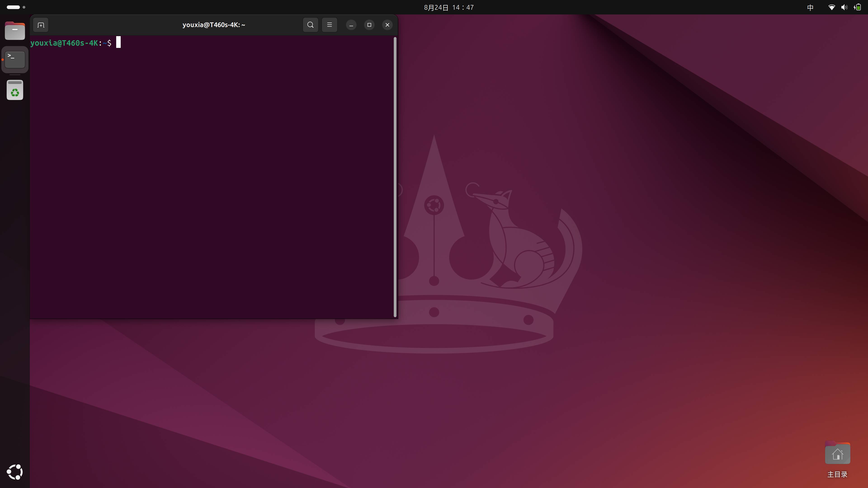The width and height of the screenshot is (868, 488).
Task: Open the terminal hamburger menu
Action: [x=330, y=25]
